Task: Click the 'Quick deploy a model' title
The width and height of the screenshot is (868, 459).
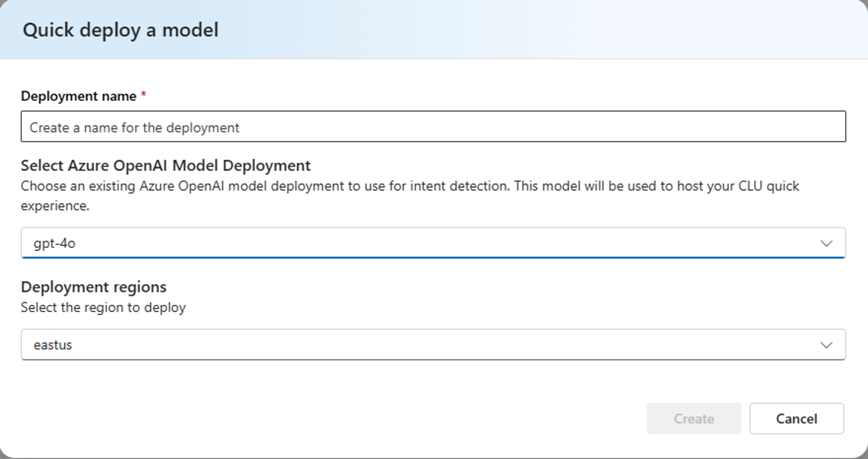Action: [x=121, y=30]
